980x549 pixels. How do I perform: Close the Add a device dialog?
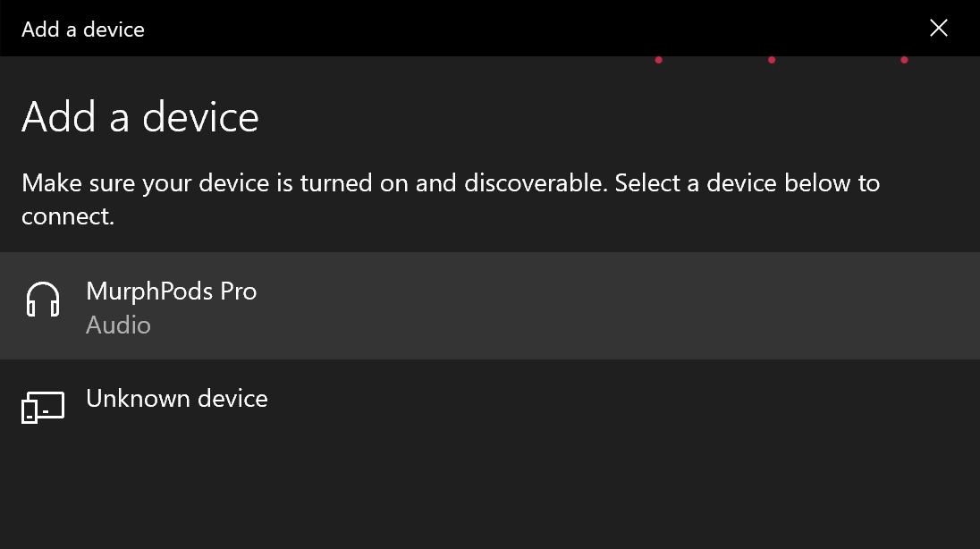(938, 29)
